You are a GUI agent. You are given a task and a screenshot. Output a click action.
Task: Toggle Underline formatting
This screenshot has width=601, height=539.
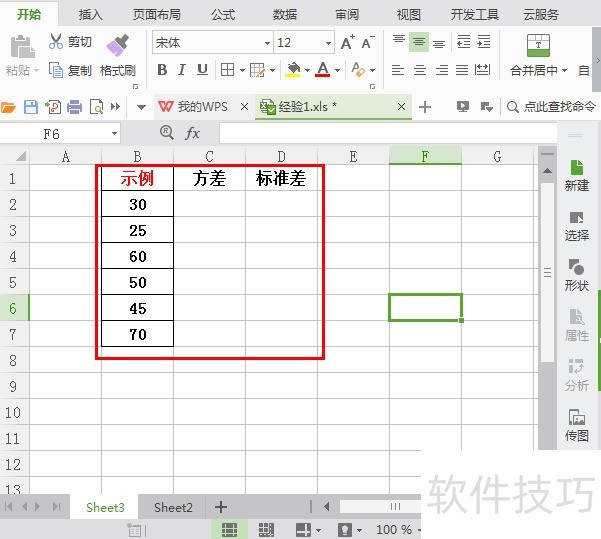click(202, 70)
